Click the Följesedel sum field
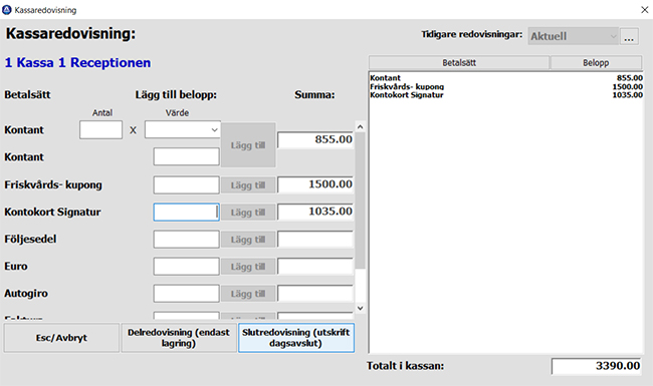 (316, 239)
